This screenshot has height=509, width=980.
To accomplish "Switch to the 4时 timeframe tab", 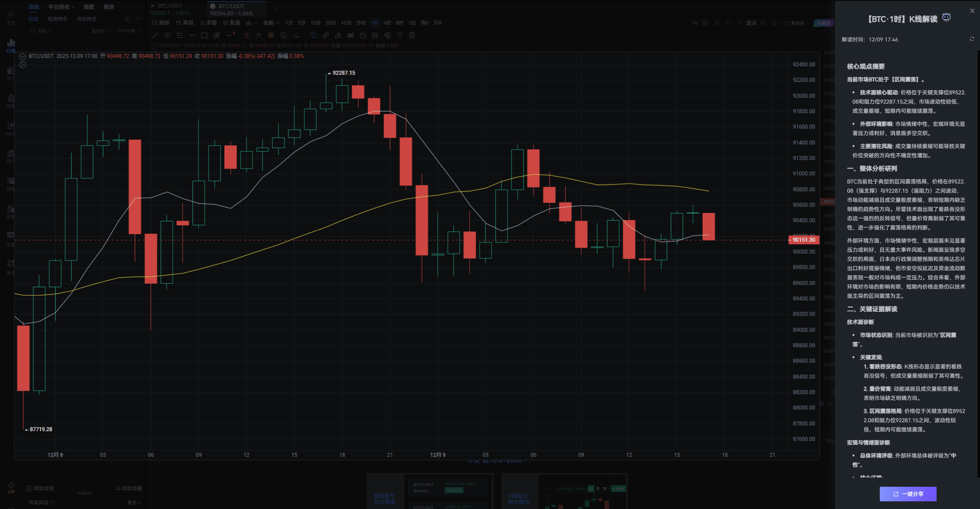I will click(x=387, y=23).
